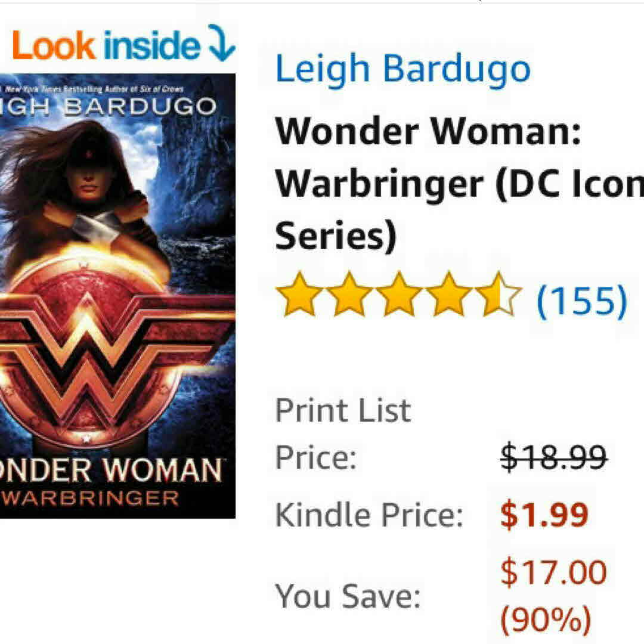Click the blue Look inside arrow icon
The width and height of the screenshot is (644, 644).
pyautogui.click(x=222, y=43)
